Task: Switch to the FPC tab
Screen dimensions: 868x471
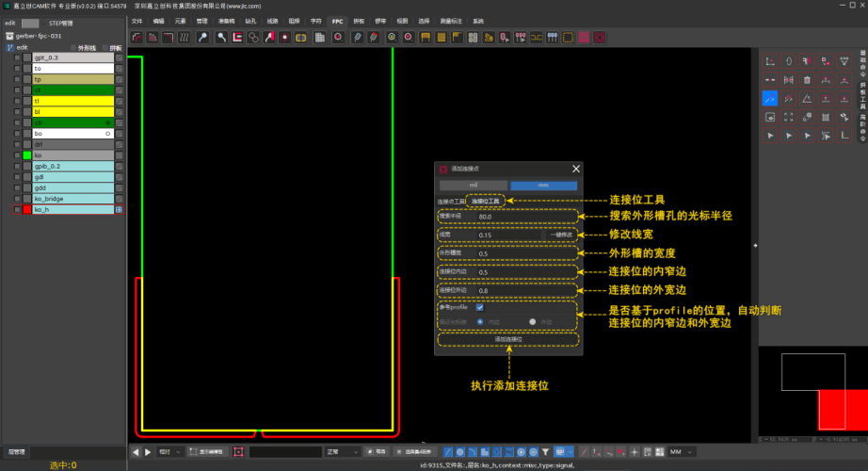Action: [337, 21]
